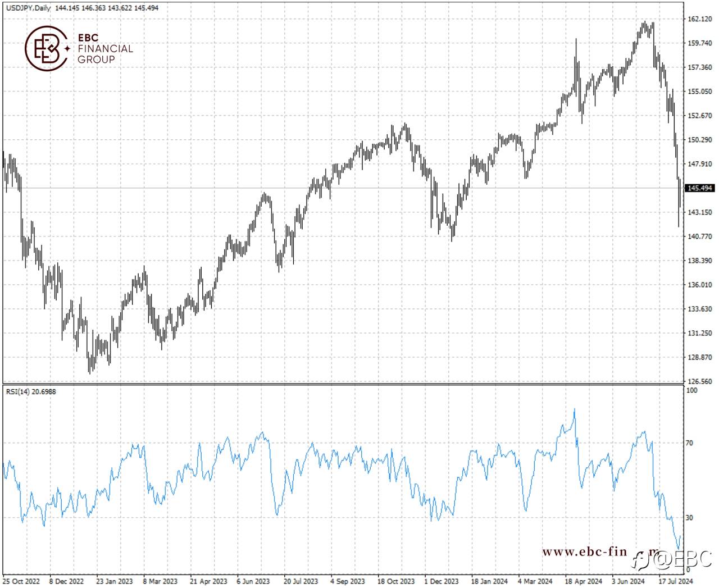The width and height of the screenshot is (719, 588).
Task: Click price level 140.770 on axis
Action: tap(700, 236)
